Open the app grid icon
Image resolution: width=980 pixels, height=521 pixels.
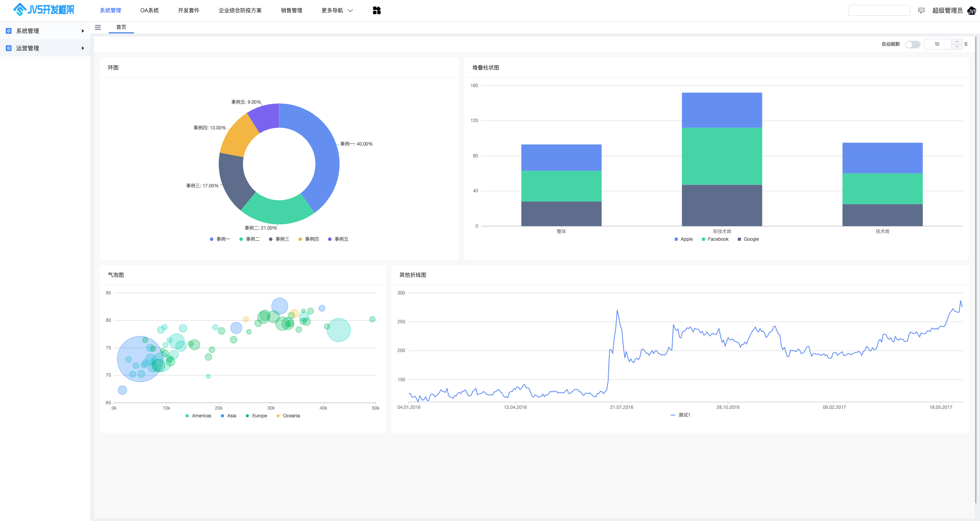[x=376, y=10]
